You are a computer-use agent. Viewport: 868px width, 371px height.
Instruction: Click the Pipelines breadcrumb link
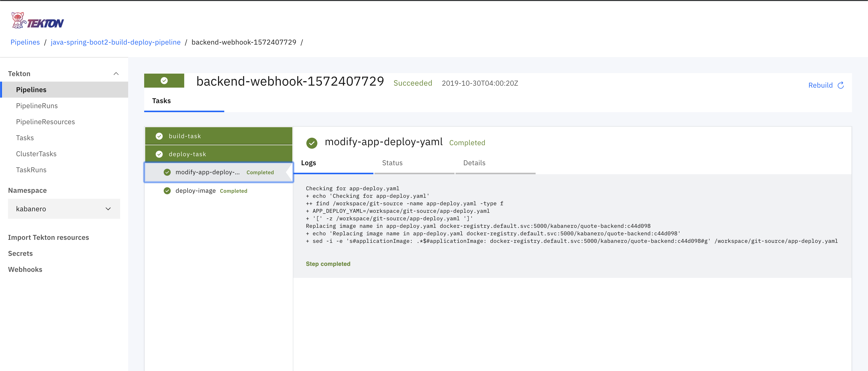tap(25, 42)
